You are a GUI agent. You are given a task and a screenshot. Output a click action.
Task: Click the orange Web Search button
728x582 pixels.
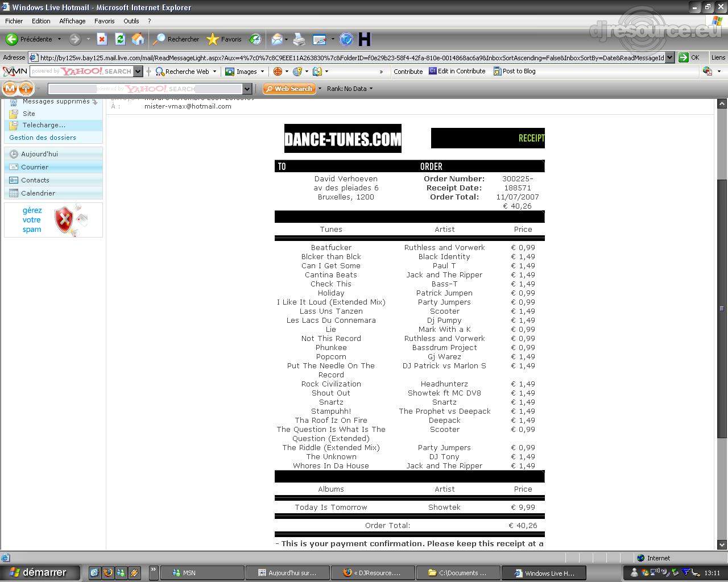[x=289, y=89]
